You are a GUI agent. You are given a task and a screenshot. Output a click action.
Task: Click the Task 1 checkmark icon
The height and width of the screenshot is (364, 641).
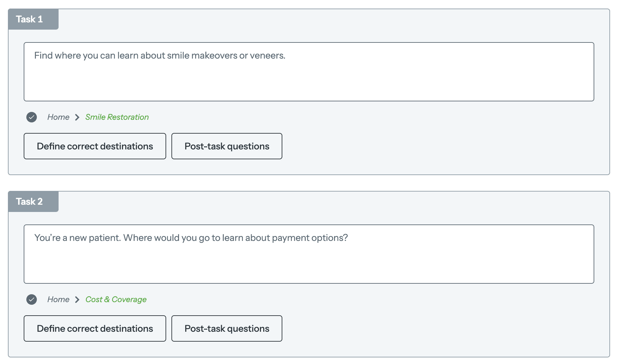(x=32, y=117)
